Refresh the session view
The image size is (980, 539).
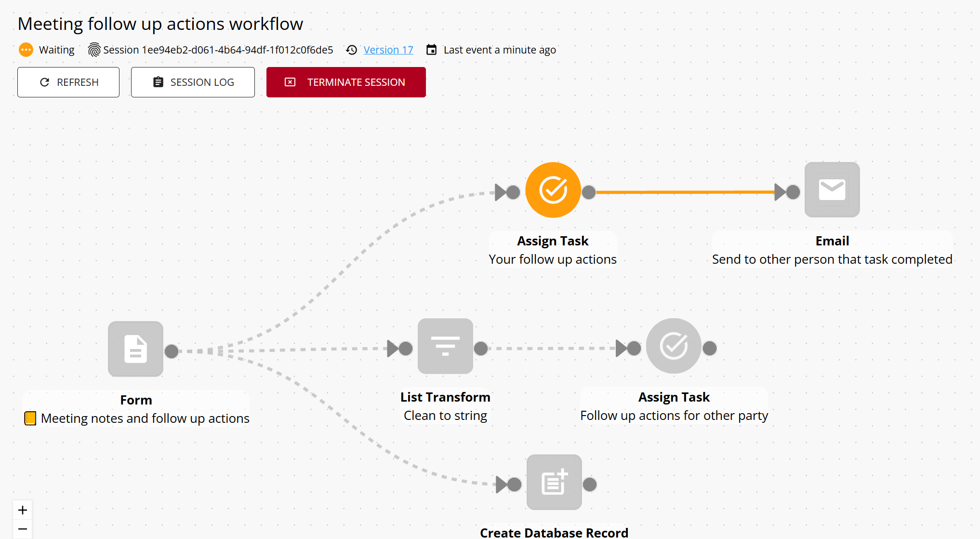click(x=68, y=82)
